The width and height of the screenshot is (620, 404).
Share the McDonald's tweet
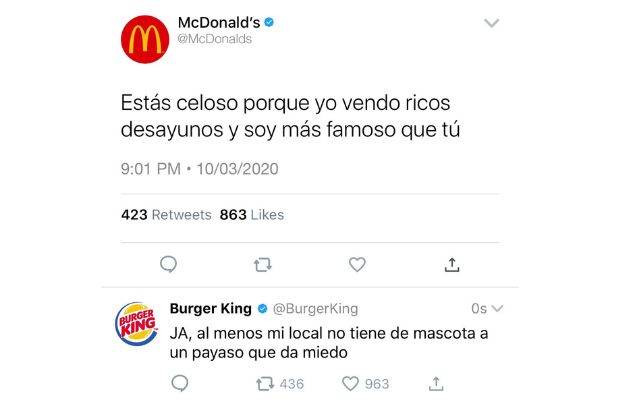452,264
